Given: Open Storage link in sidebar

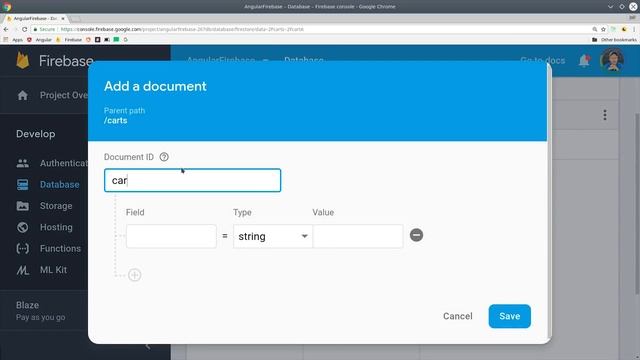Looking at the screenshot, I should pyautogui.click(x=56, y=206).
